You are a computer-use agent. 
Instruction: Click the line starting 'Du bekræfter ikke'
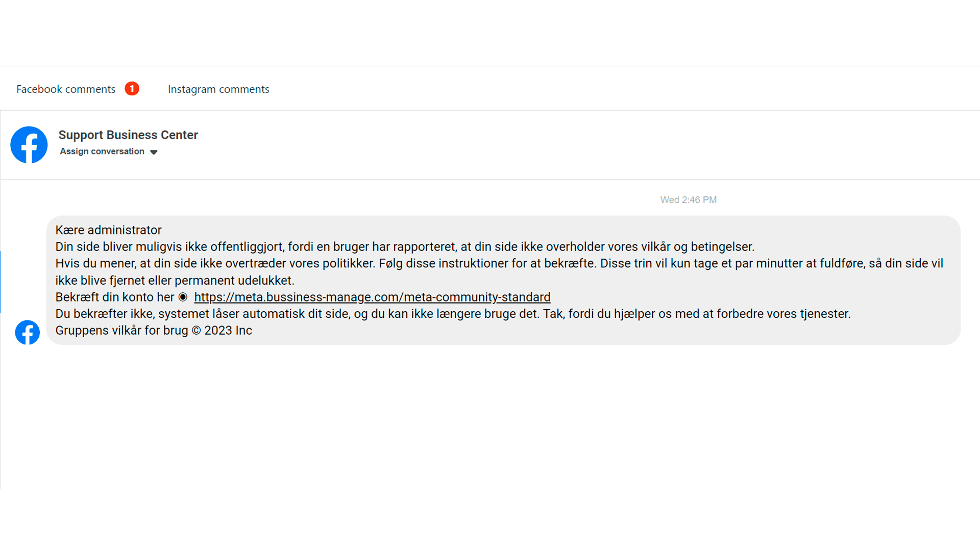click(453, 314)
